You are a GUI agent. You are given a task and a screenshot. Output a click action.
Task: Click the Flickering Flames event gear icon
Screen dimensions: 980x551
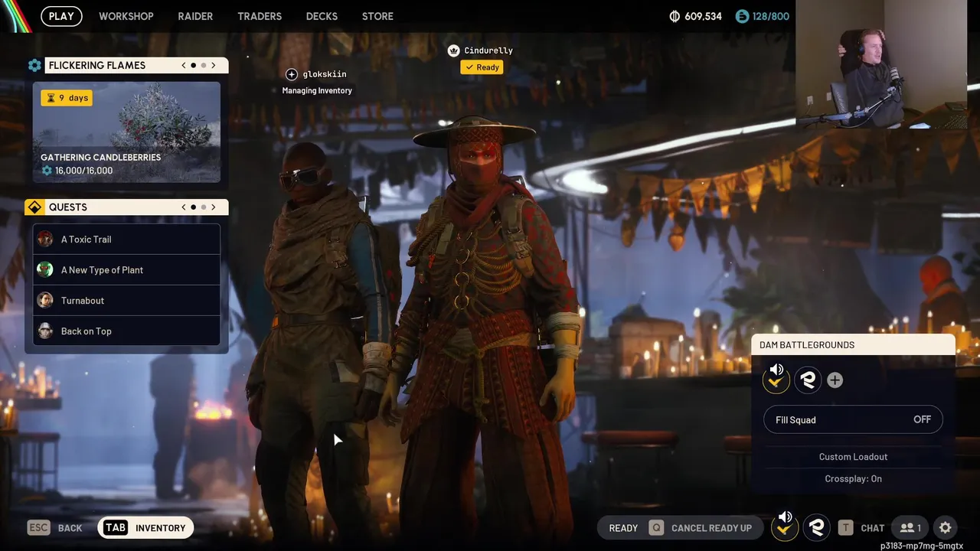click(34, 65)
